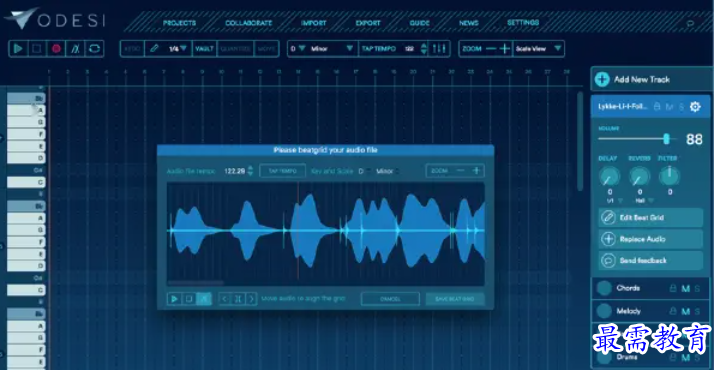Toggle lock on the Melody track
Screen dimensions: 717x370
tap(673, 311)
